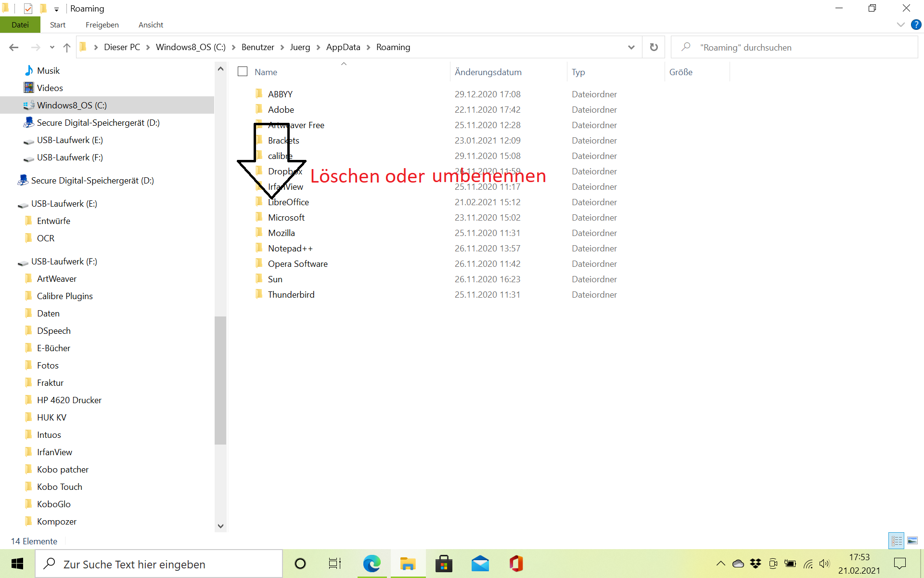The width and height of the screenshot is (924, 578).
Task: Show hidden system tray icons
Action: point(720,564)
